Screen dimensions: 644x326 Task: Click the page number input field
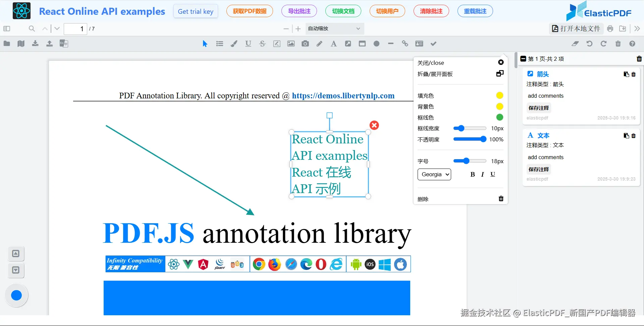tap(75, 29)
